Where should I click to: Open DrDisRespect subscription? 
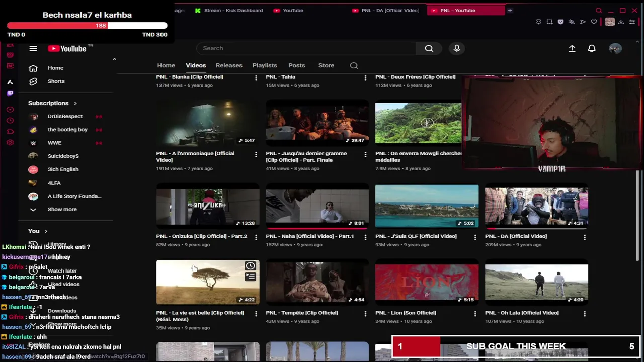point(65,116)
